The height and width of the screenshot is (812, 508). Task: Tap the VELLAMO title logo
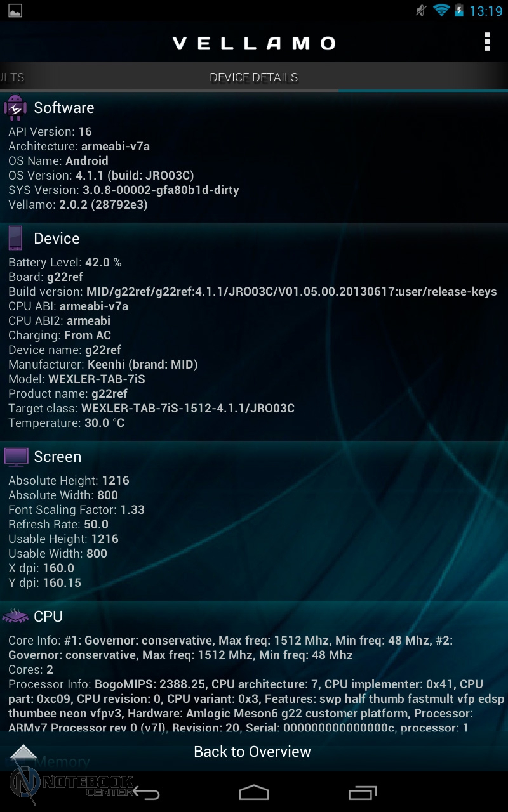click(x=254, y=43)
